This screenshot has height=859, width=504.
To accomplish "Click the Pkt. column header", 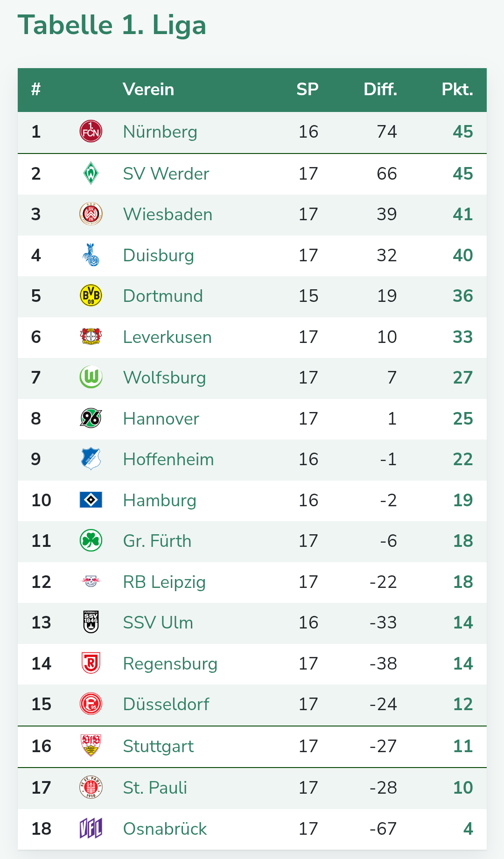I will coord(457,90).
